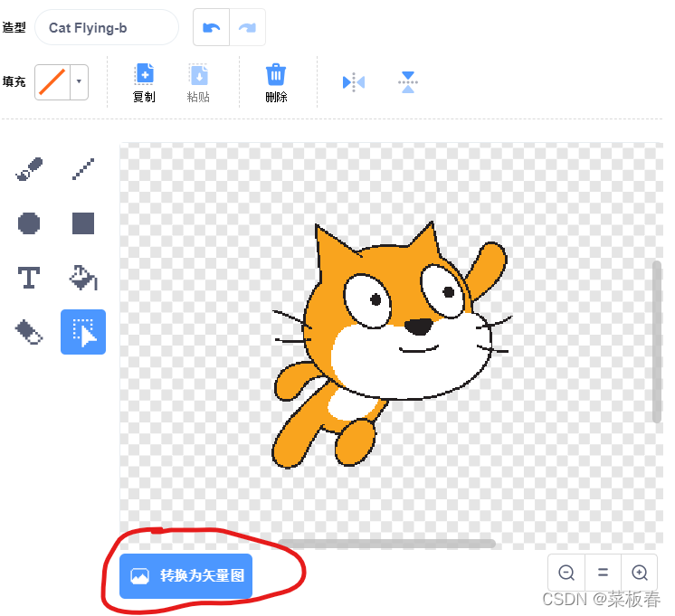
Task: Zoom in on the canvas
Action: point(640,573)
